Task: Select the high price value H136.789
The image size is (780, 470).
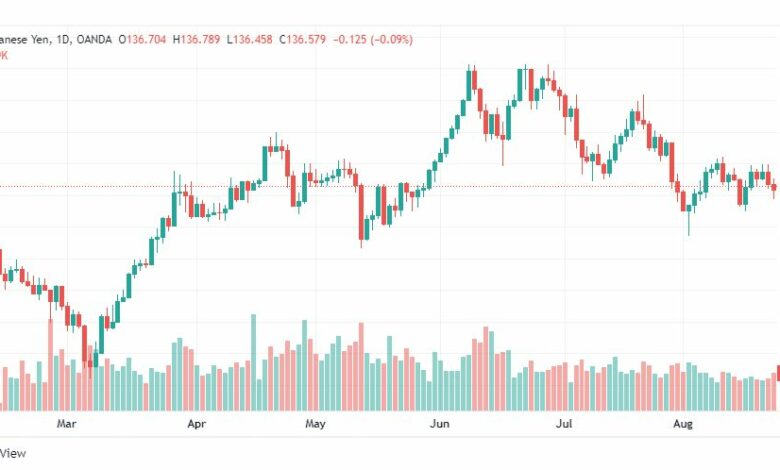Action: tap(196, 39)
